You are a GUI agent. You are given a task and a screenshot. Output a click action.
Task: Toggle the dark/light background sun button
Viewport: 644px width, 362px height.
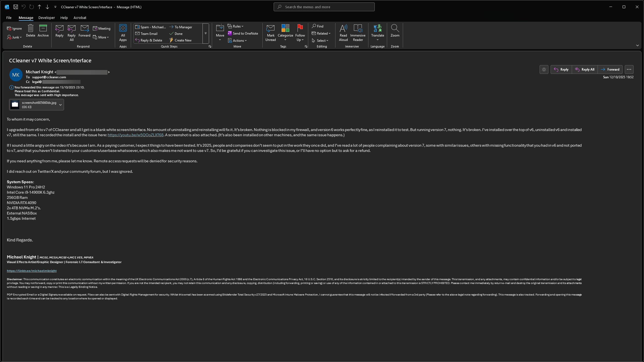[x=544, y=69]
